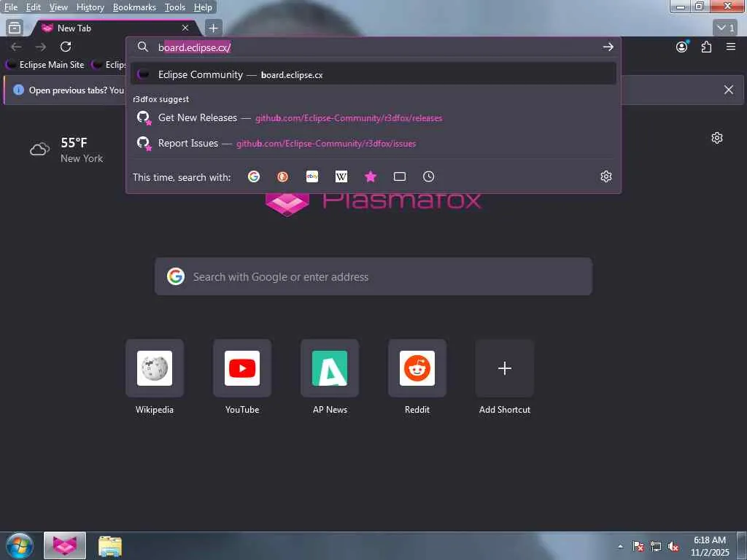The image size is (747, 560).
Task: Select Eclipse Community board.eclipse.cx suggestion
Action: tap(373, 75)
